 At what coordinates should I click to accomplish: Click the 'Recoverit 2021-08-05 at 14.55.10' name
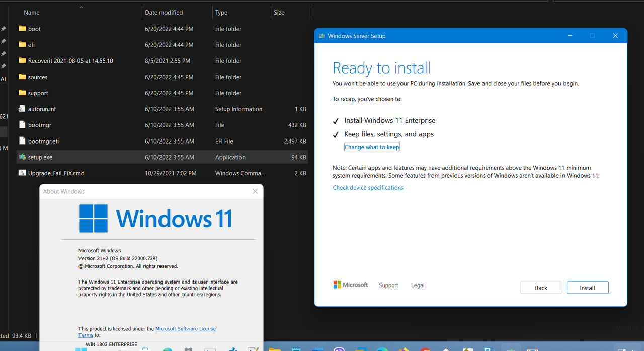point(70,61)
